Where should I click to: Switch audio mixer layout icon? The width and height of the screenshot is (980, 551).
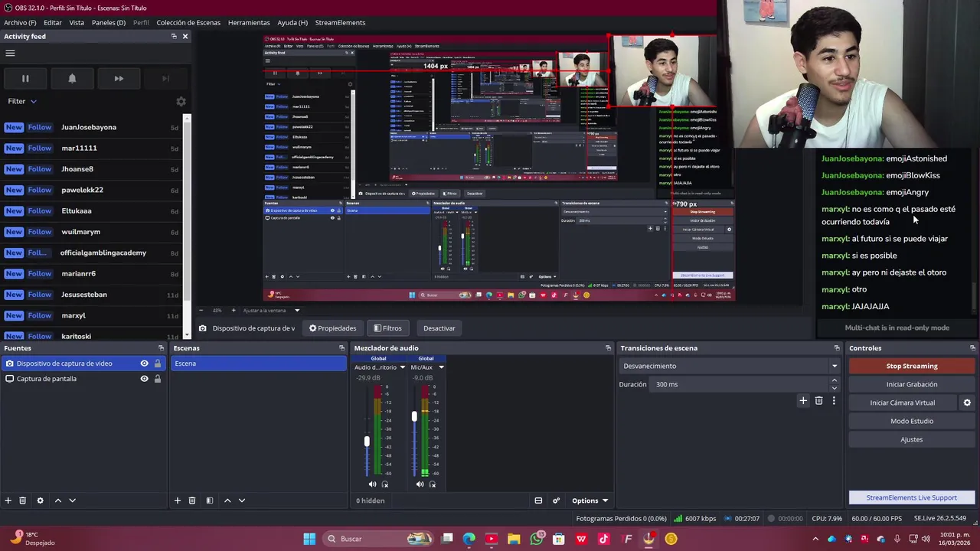(538, 500)
